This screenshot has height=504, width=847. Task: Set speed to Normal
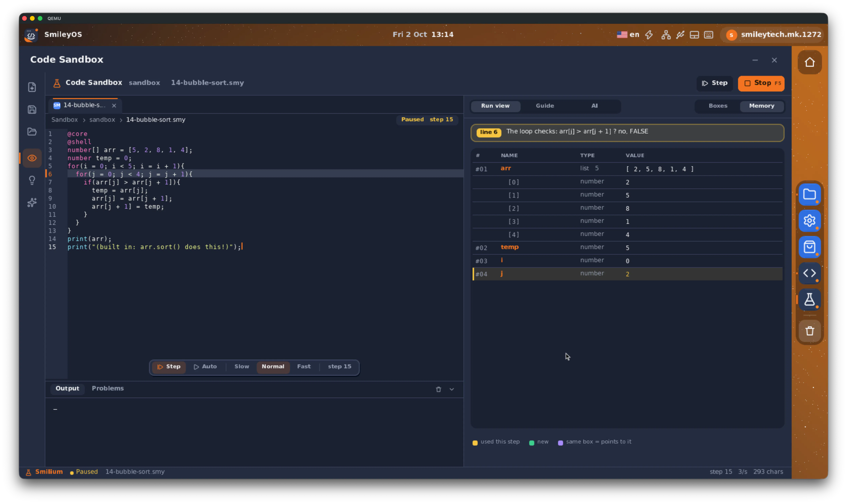(273, 367)
